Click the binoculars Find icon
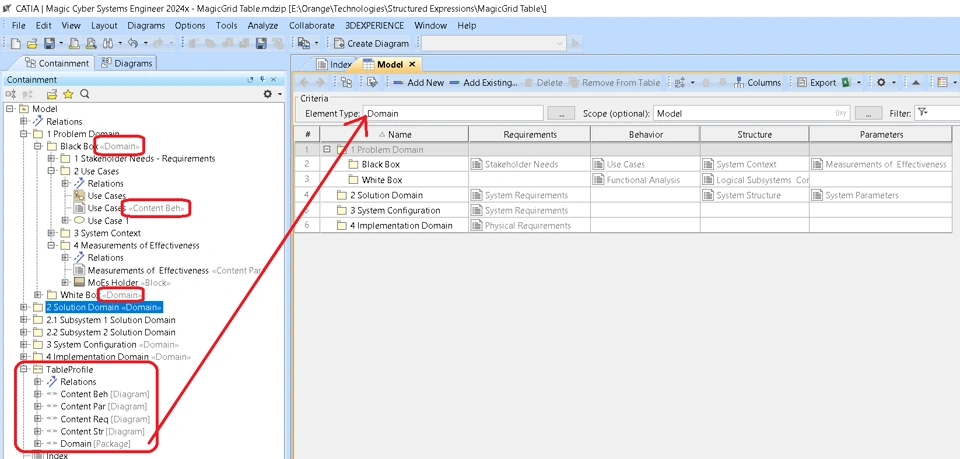This screenshot has height=459, width=960. pyautogui.click(x=108, y=43)
